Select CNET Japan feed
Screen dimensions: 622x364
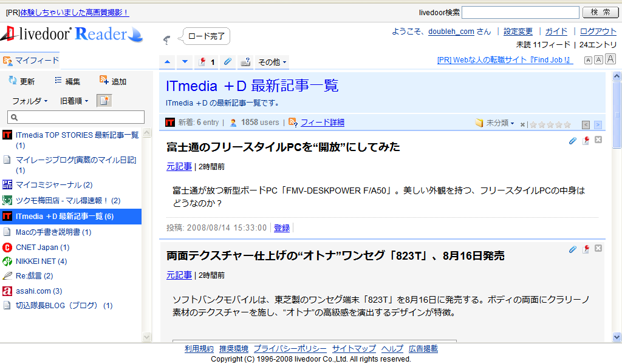pos(70,247)
